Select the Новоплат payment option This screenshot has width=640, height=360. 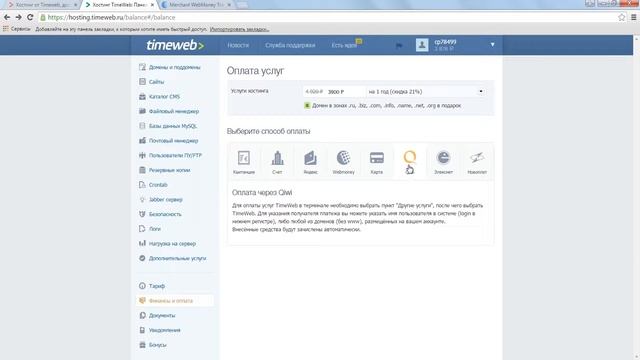477,162
